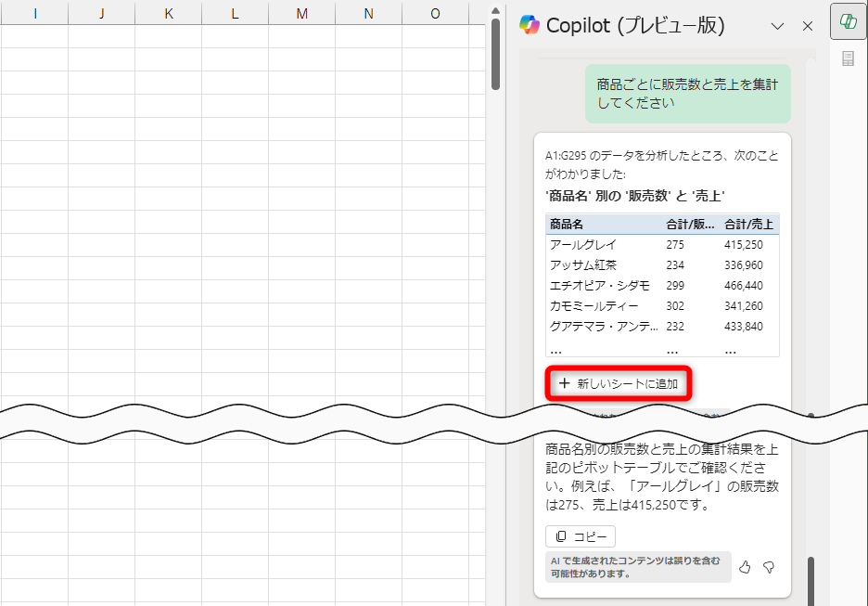Give thumbs up feedback on the response

point(745,567)
